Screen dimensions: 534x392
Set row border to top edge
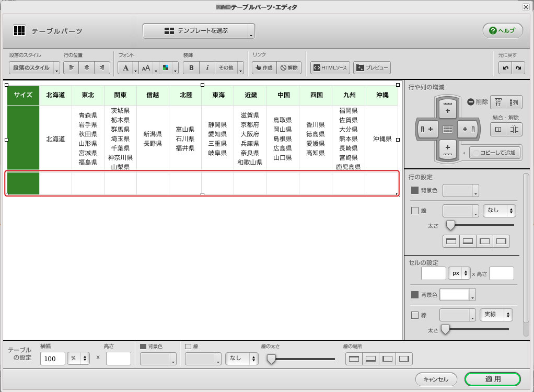451,241
